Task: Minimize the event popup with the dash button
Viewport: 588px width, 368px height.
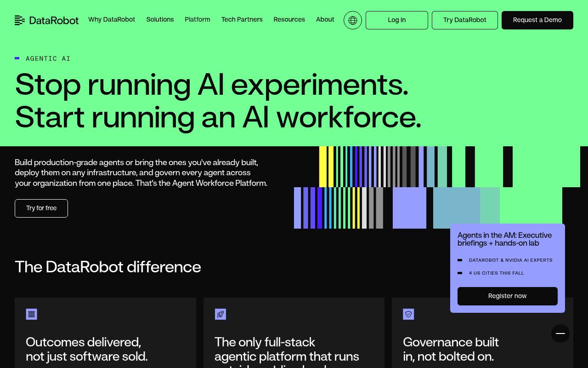Action: [560, 333]
